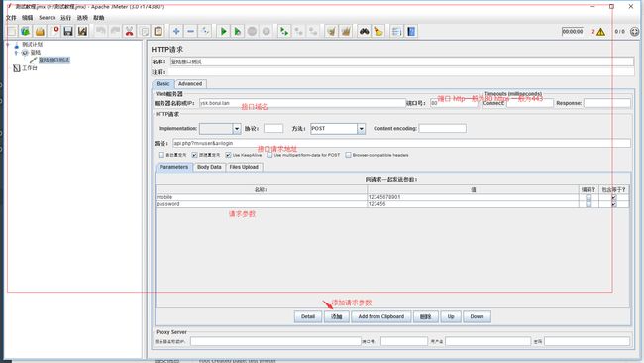Image resolution: width=644 pixels, height=363 pixels.
Task: Click the path field containing api.php
Action: 401,143
